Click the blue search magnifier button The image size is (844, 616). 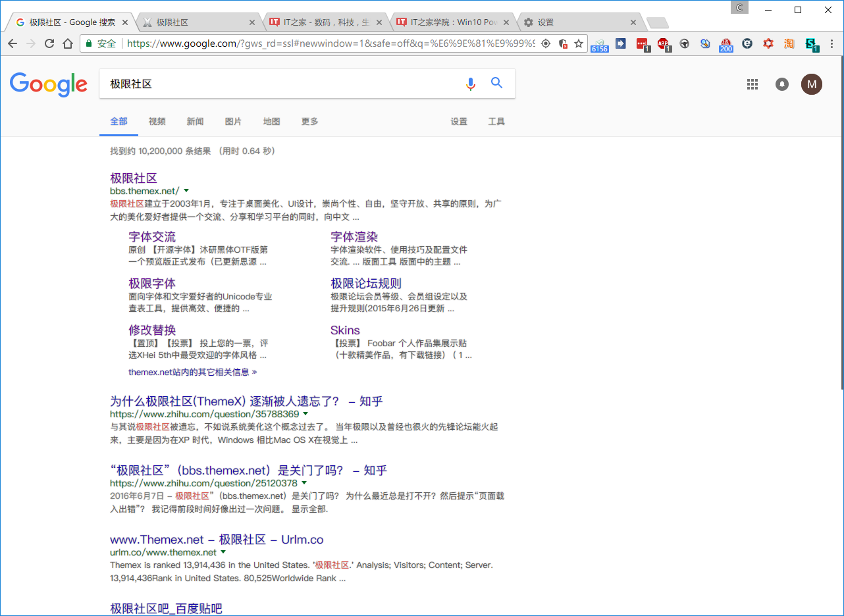(x=497, y=83)
